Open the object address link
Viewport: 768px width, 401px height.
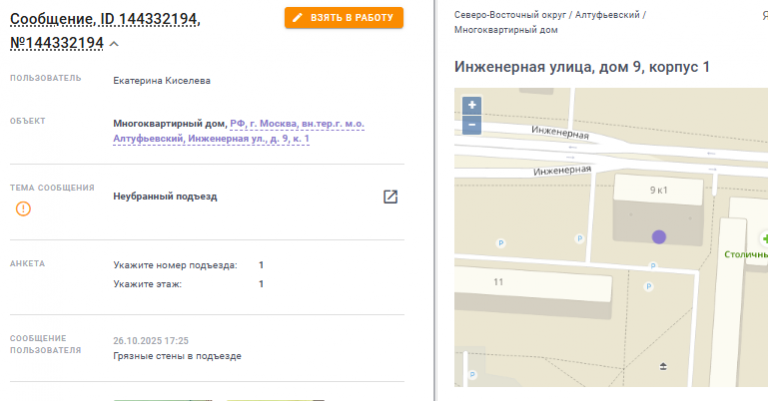tap(239, 131)
